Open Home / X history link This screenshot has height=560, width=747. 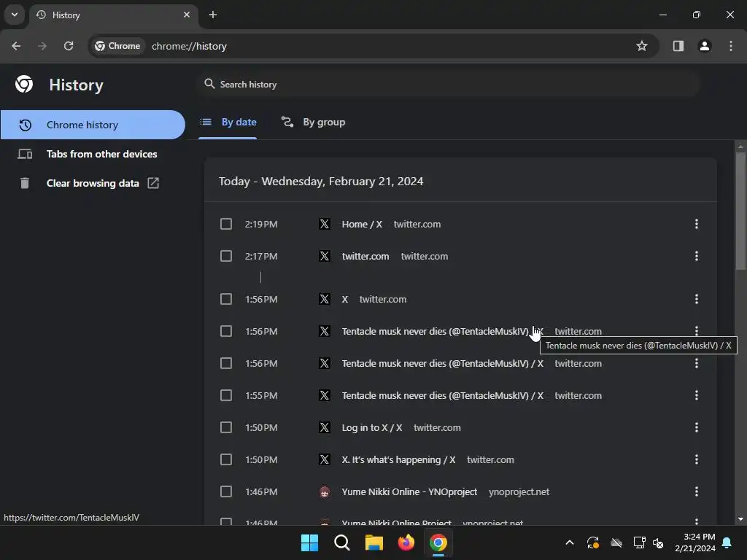click(362, 225)
